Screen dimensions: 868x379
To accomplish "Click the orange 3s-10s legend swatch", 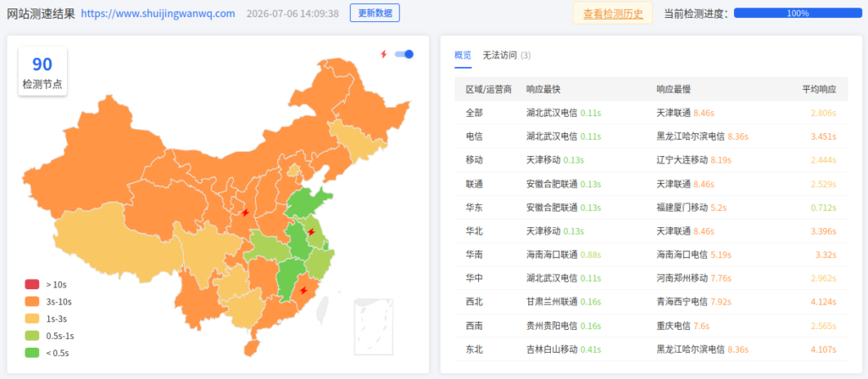I will point(32,302).
